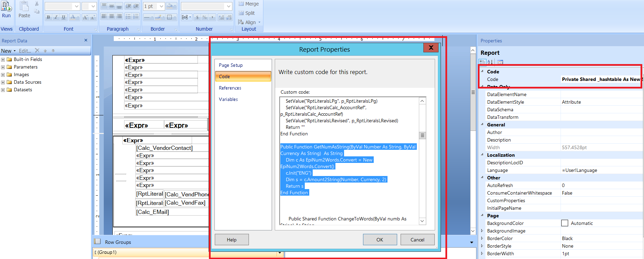Screen dimensions: 644x259
Task: Click Edit in Report Data toolbar
Action: point(25,51)
